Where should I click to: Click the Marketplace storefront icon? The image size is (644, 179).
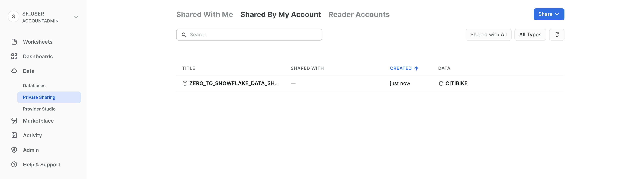pos(14,121)
